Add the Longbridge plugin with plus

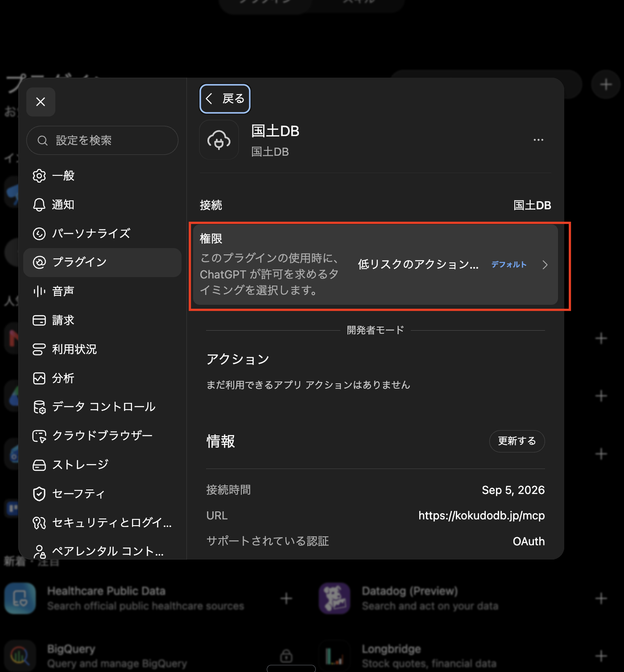click(x=601, y=656)
